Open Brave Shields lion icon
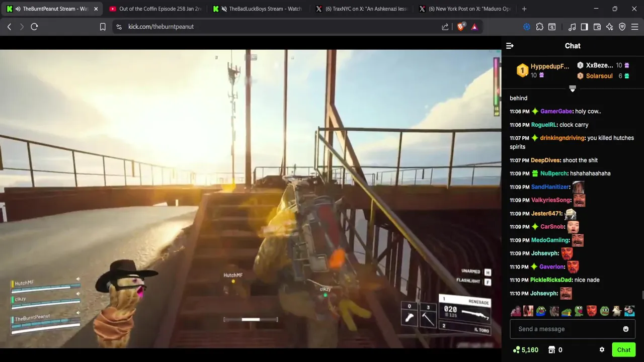The height and width of the screenshot is (362, 644). pyautogui.click(x=461, y=27)
